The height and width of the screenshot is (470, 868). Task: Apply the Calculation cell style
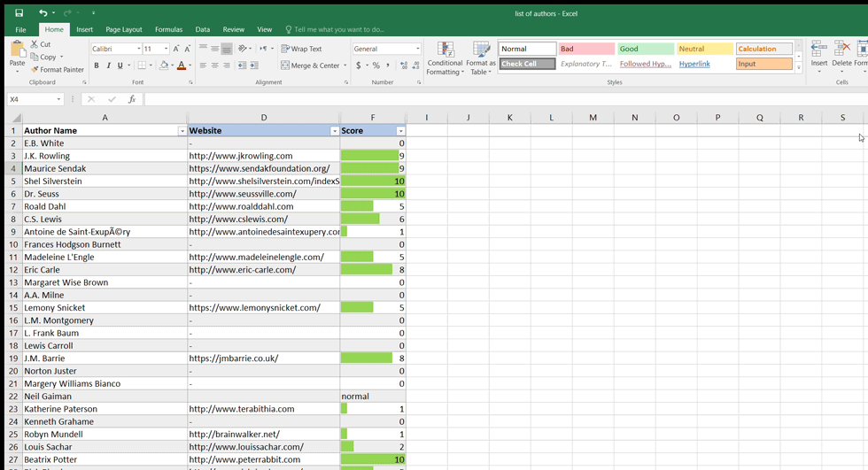pos(763,49)
